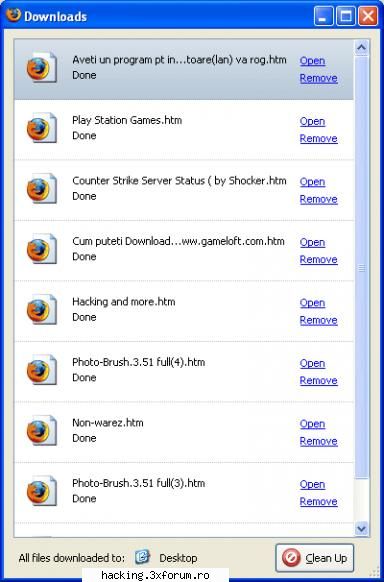Click the vertical scrollbar thumb

pos(361,267)
